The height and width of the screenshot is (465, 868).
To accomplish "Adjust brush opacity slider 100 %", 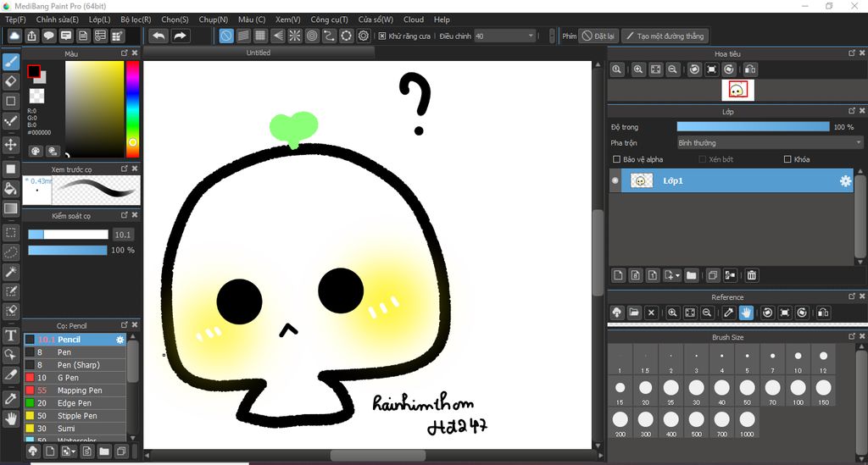I will [68, 250].
